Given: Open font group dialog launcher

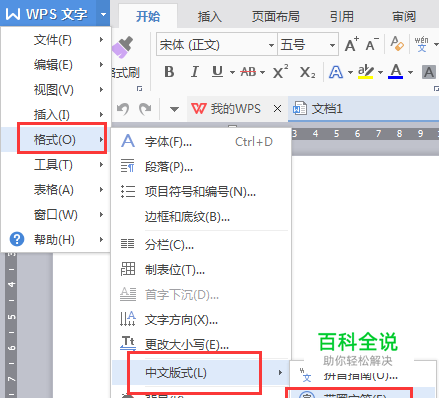Looking at the screenshot, I should pyautogui.click(x=436, y=88).
